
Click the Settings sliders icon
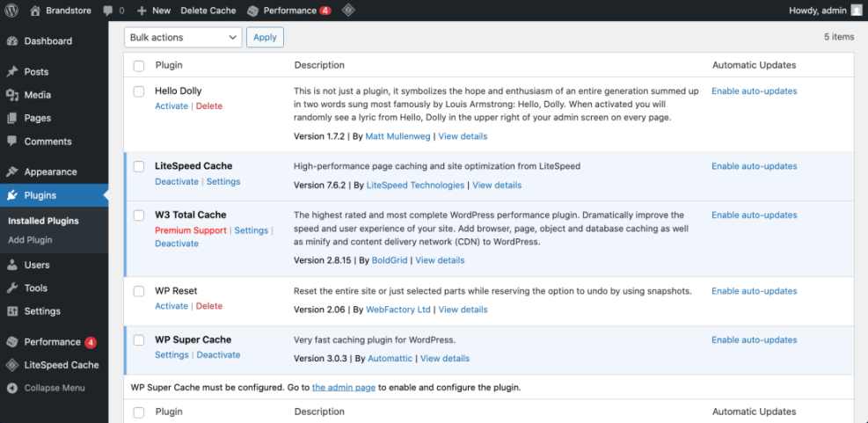[12, 311]
